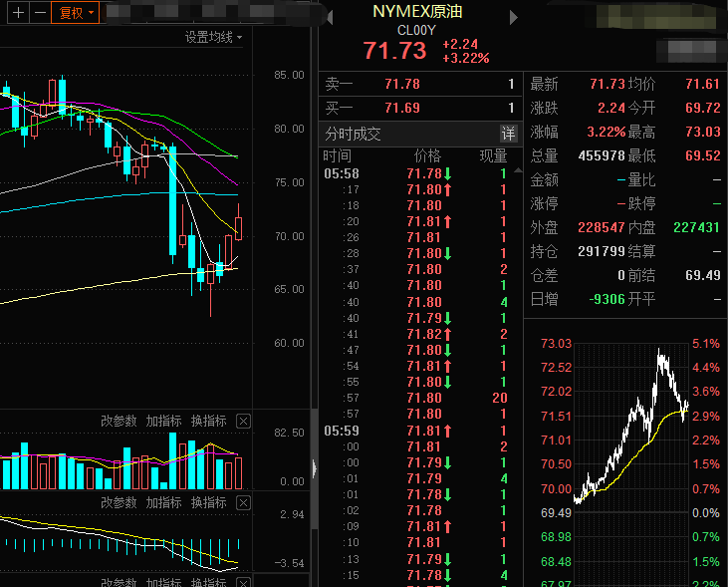Open 设置均线 moving average settings

point(213,37)
